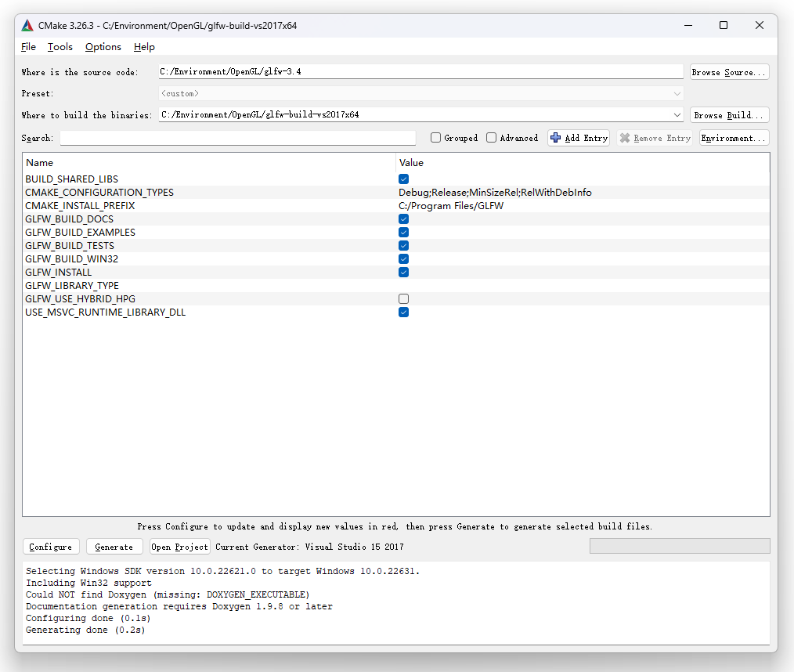Click 'Documentation generation requires Doxygen' log line

click(x=179, y=606)
